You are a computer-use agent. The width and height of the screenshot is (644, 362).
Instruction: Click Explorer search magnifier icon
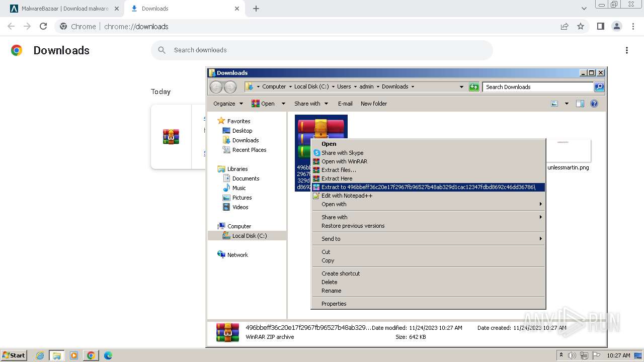[x=599, y=87]
